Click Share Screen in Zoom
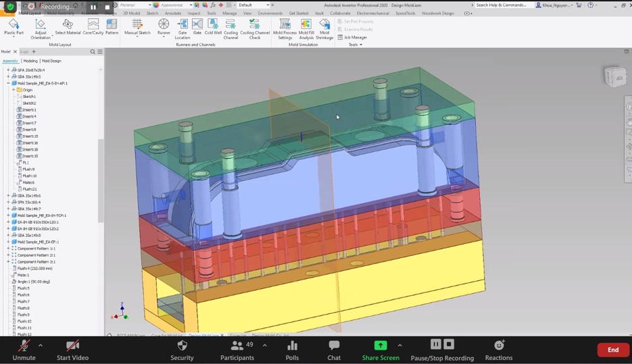Image resolution: width=632 pixels, height=364 pixels. tap(381, 350)
